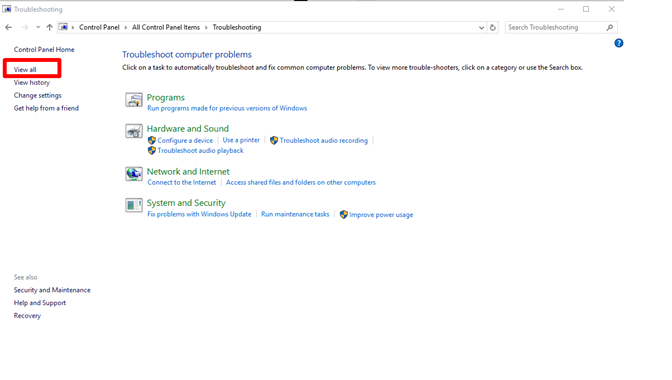Click Fix problems with Windows Update
The height and width of the screenshot is (380, 672).
199,214
